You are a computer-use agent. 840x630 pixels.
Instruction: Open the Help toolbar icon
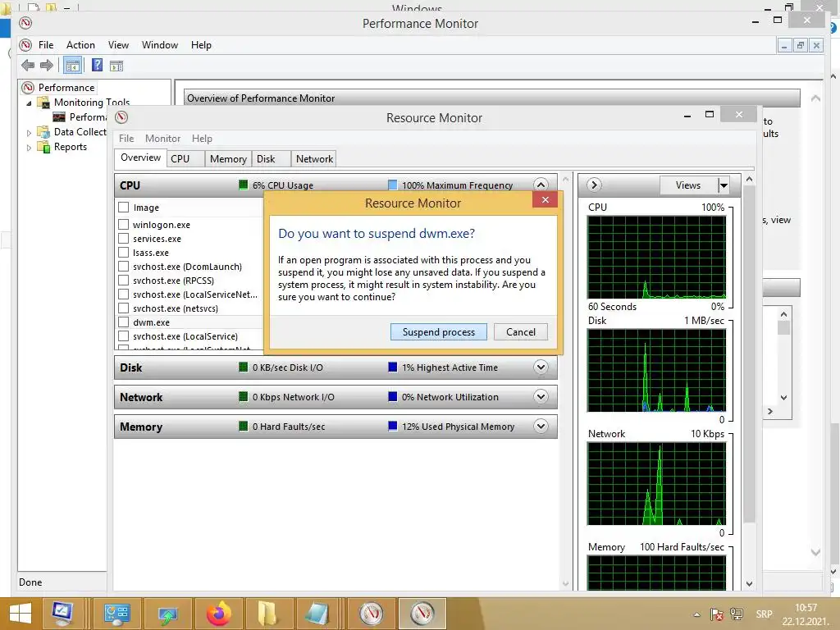[x=97, y=66]
